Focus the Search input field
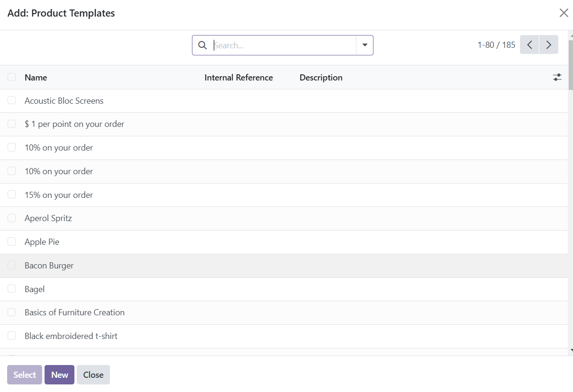Screen dimensions: 573x392 pos(283,45)
